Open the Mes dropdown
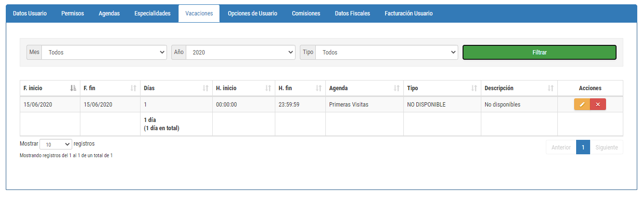The height and width of the screenshot is (203, 644). point(104,52)
